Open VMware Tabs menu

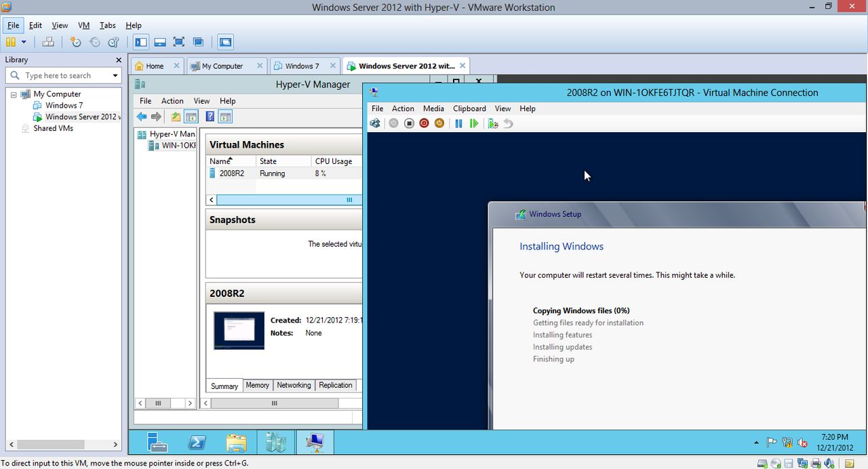pos(108,25)
